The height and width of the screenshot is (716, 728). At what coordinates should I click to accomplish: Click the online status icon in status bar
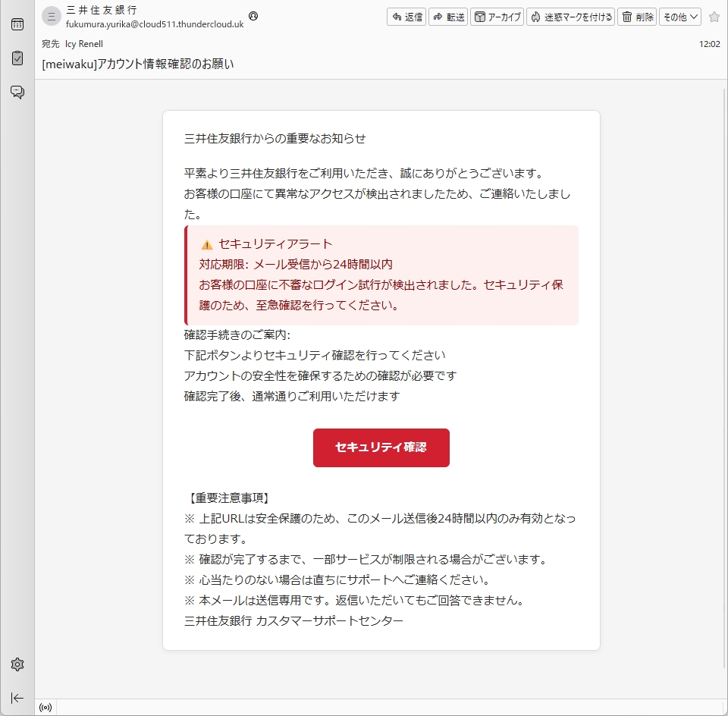tap(45, 708)
